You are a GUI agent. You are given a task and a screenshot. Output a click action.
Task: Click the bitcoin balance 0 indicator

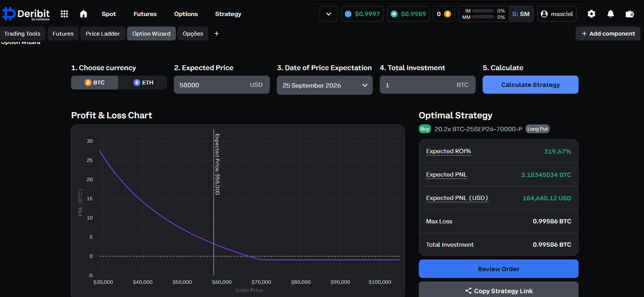tap(443, 14)
